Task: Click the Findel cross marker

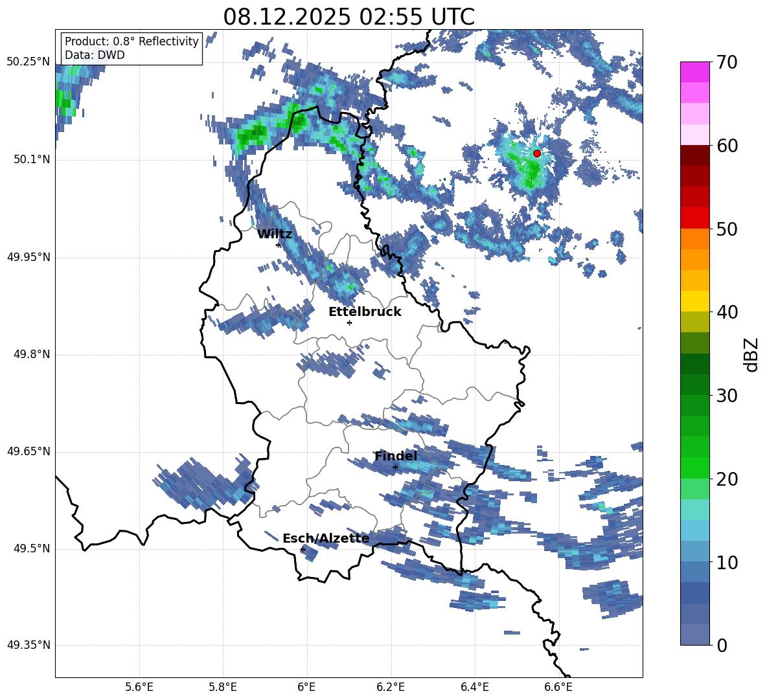Action: tap(395, 468)
